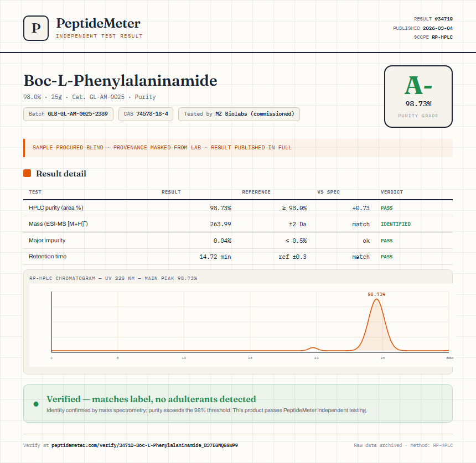This screenshot has height=463, width=476.
Task: Click the VERDICT column header
Action: tap(392, 192)
